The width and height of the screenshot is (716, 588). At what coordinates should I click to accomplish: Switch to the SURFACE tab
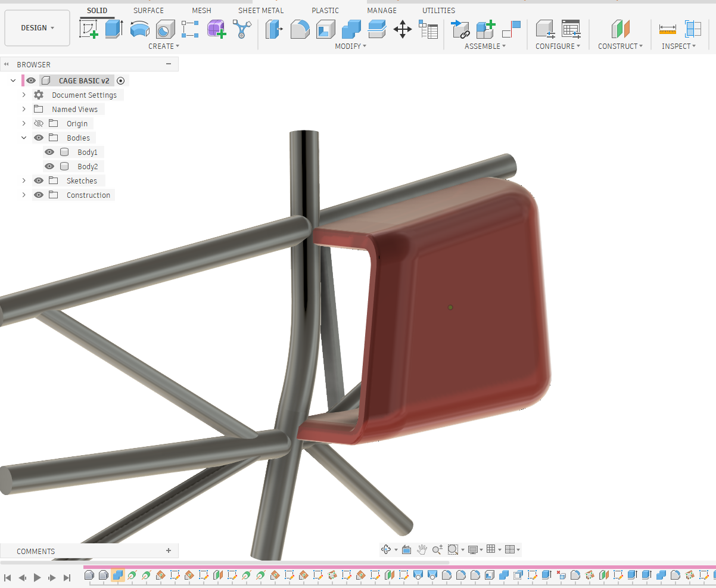pos(148,10)
